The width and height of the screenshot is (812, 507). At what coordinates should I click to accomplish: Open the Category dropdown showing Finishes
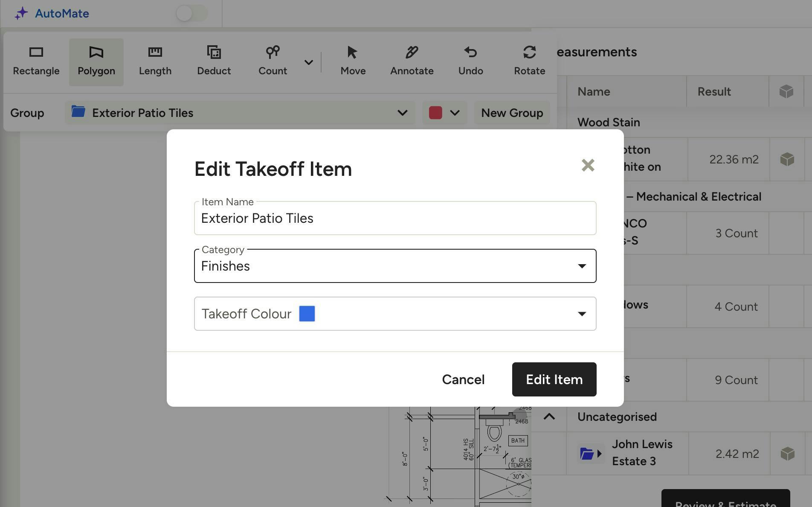tap(395, 266)
